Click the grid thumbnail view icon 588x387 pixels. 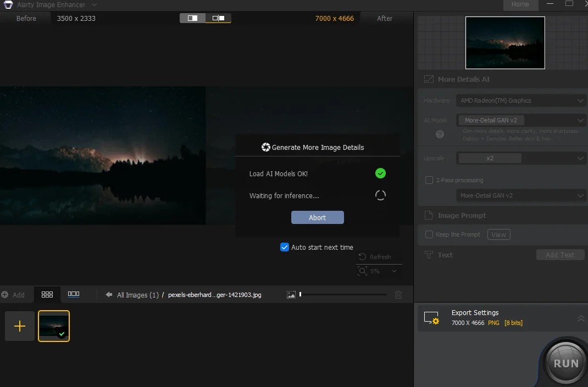pos(47,294)
